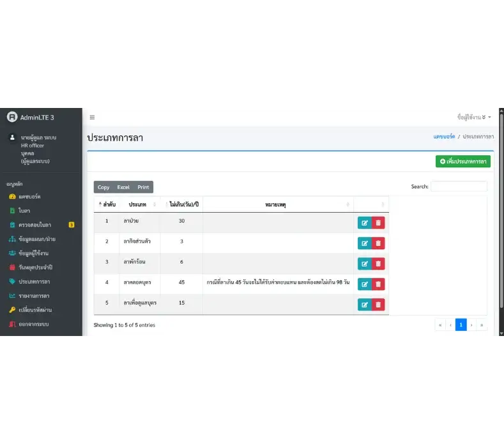This screenshot has height=444, width=504.
Task: Sort by ไม่เกิน(วัน)/ปี column
Action: 181,204
